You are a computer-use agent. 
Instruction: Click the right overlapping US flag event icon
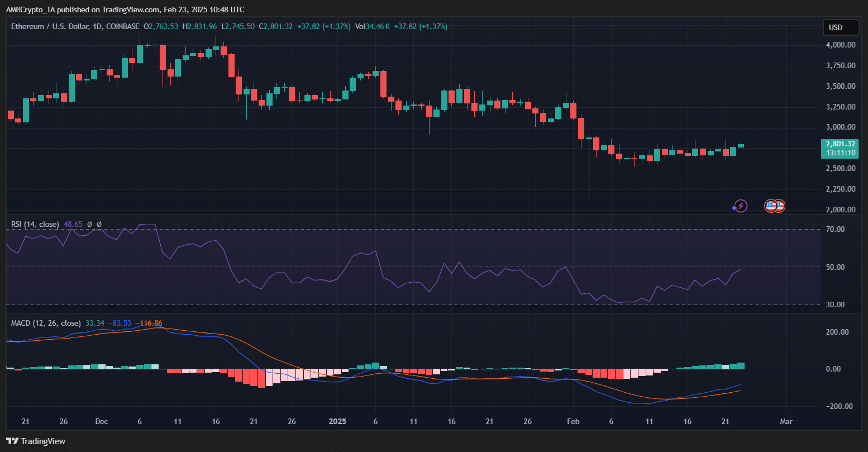780,206
